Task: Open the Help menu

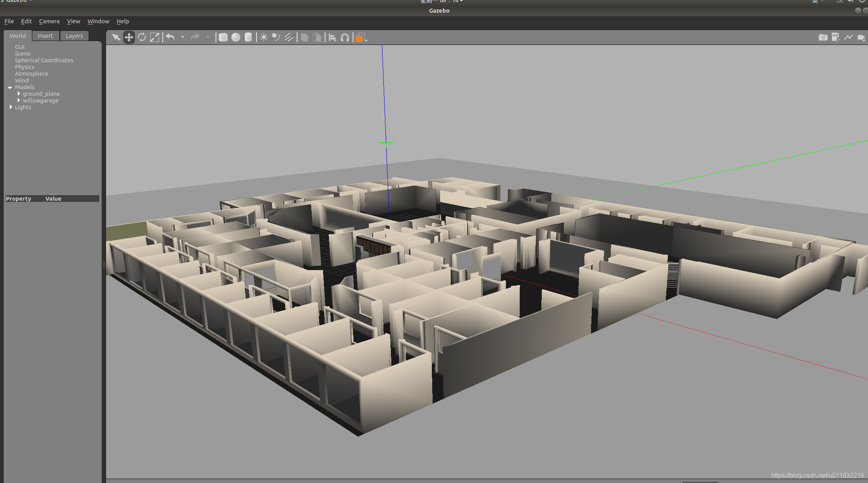Action: (x=123, y=21)
